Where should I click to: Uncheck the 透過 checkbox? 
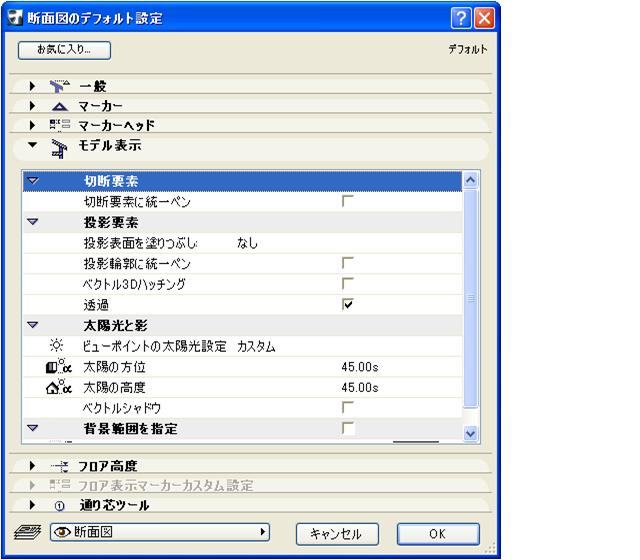(x=348, y=305)
